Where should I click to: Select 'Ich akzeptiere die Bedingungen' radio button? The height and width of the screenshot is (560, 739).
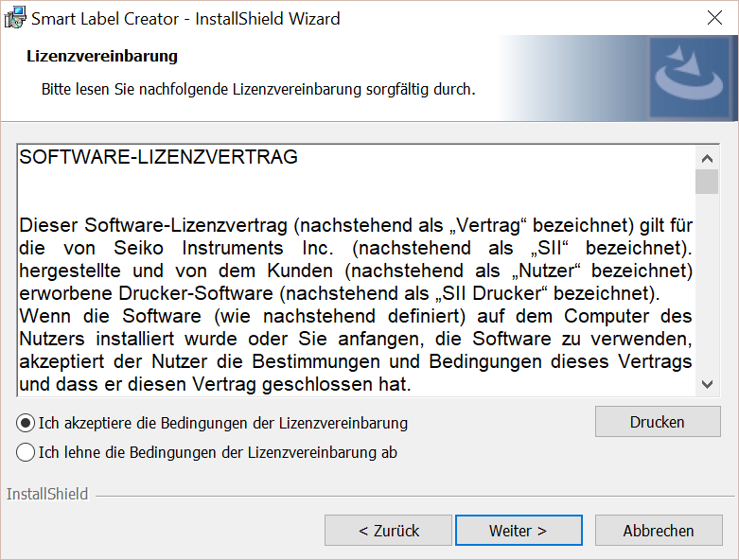click(x=26, y=423)
